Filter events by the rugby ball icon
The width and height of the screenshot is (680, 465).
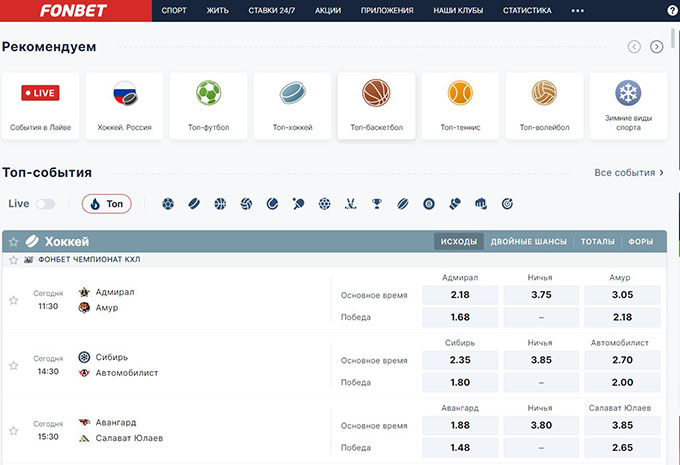[403, 203]
